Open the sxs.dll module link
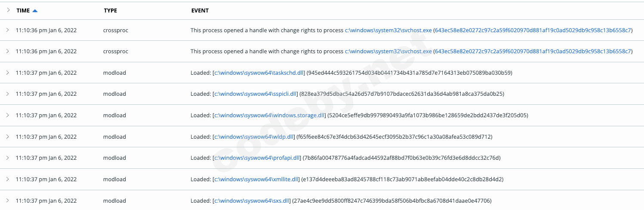644x210 pixels. [251, 201]
